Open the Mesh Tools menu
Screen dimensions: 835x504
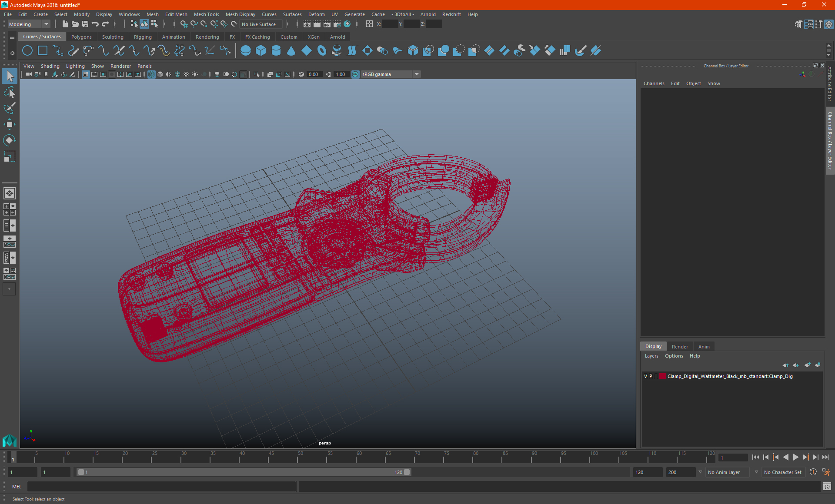click(206, 14)
